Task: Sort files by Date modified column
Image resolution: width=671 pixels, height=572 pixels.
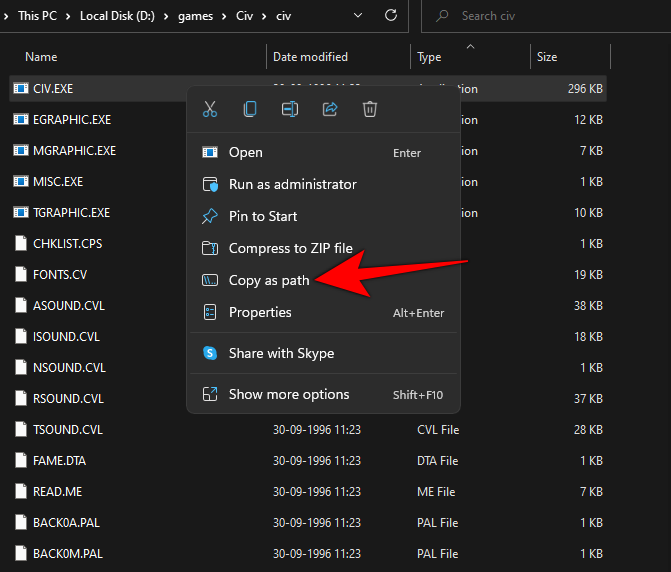Action: (x=310, y=57)
